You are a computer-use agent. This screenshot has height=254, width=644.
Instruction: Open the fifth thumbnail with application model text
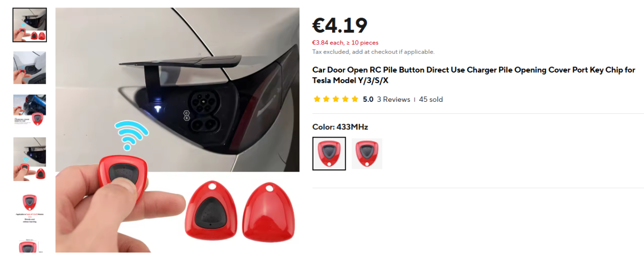(x=30, y=207)
